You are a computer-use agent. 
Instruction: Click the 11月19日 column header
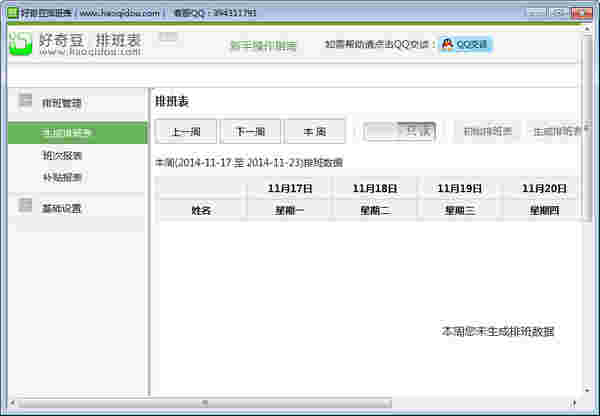click(459, 188)
